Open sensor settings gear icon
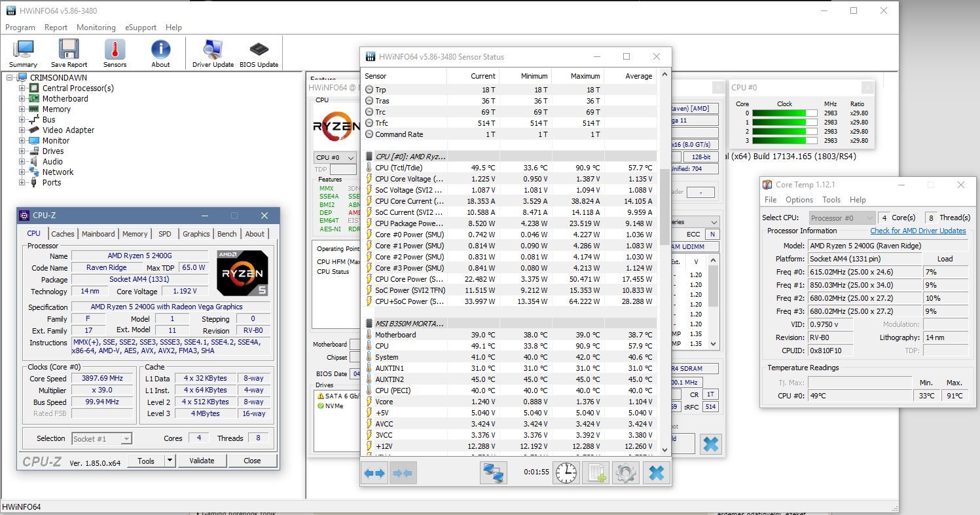This screenshot has height=515, width=980. [x=626, y=473]
